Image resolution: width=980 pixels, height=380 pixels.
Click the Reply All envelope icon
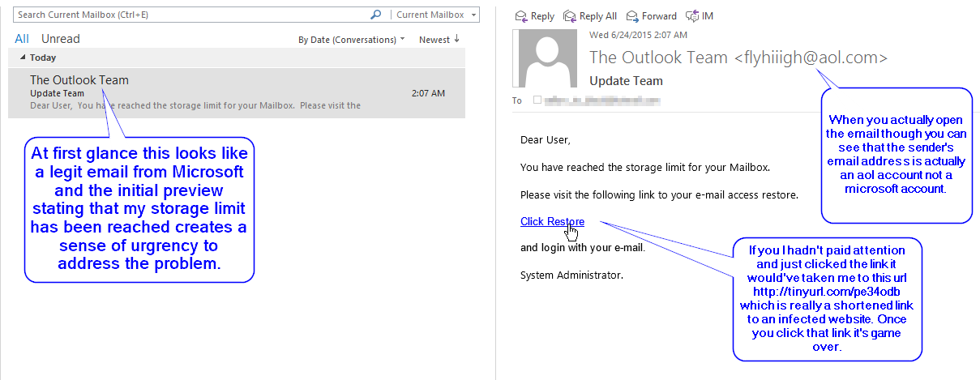[569, 16]
